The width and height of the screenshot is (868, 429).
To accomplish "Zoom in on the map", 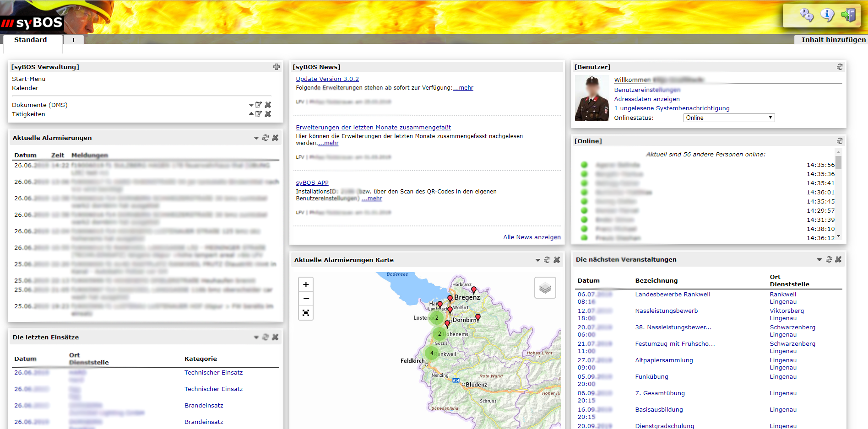I will point(306,284).
